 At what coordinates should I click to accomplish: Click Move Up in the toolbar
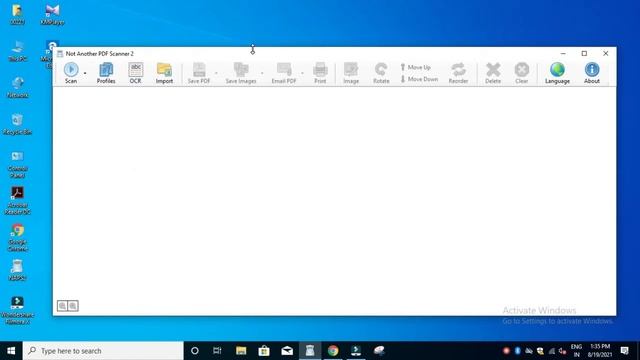coord(416,67)
